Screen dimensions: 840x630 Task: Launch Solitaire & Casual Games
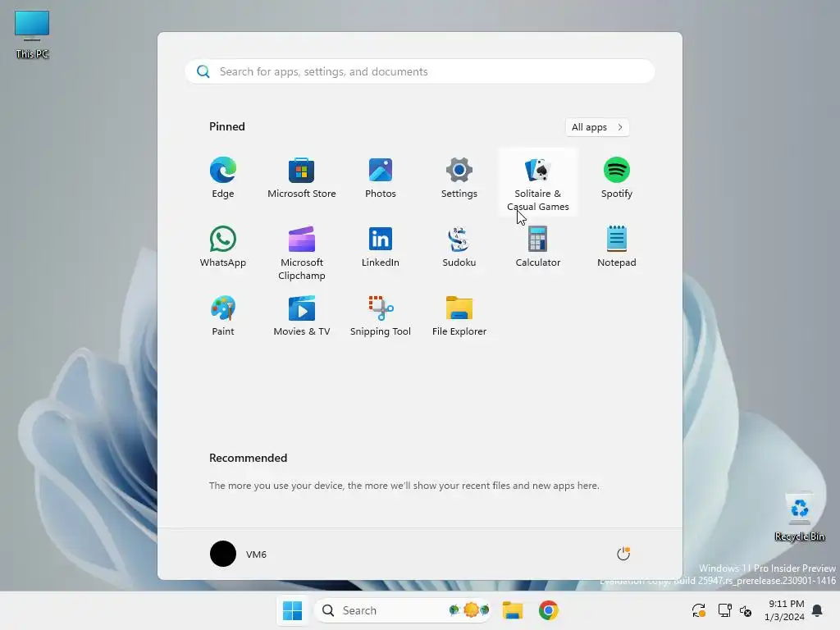coord(538,182)
